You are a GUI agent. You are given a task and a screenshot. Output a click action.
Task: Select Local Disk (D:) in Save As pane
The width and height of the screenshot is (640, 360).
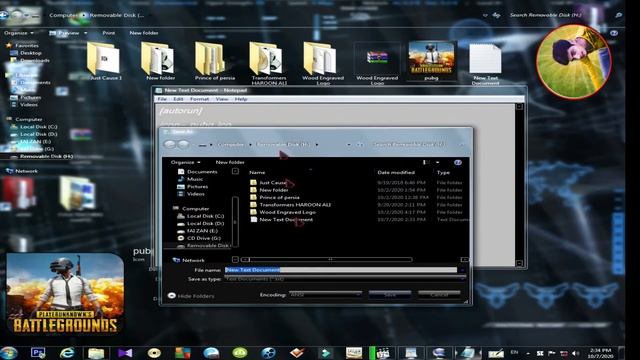coord(200,223)
